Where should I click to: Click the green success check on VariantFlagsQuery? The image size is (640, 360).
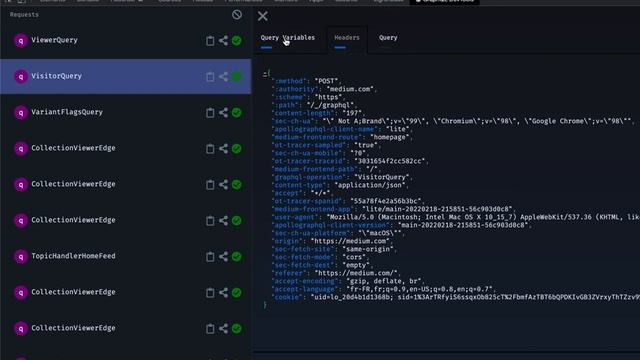[236, 112]
